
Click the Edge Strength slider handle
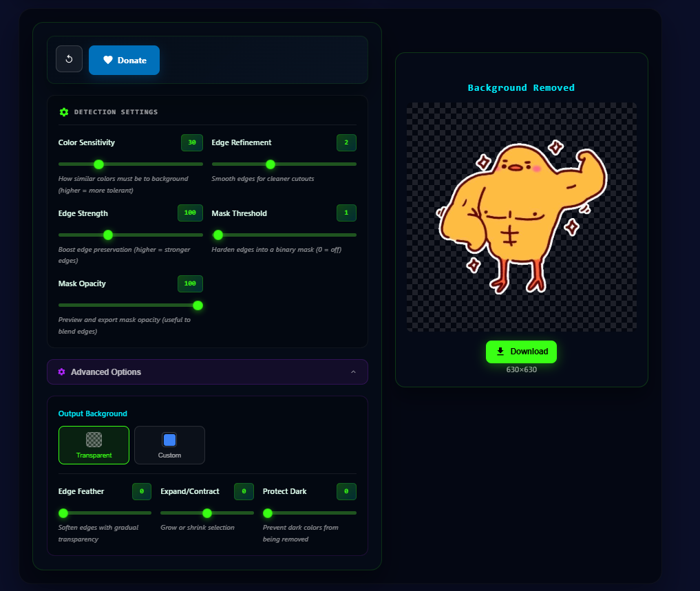(x=108, y=235)
